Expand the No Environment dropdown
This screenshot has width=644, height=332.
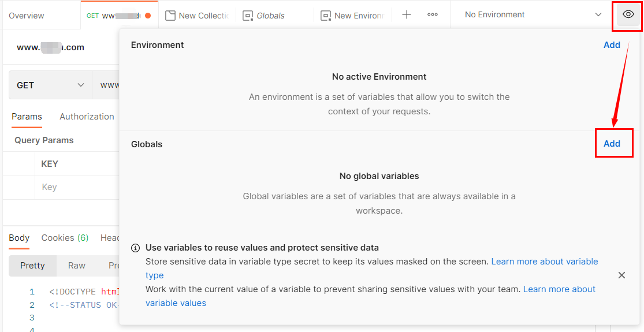click(533, 15)
